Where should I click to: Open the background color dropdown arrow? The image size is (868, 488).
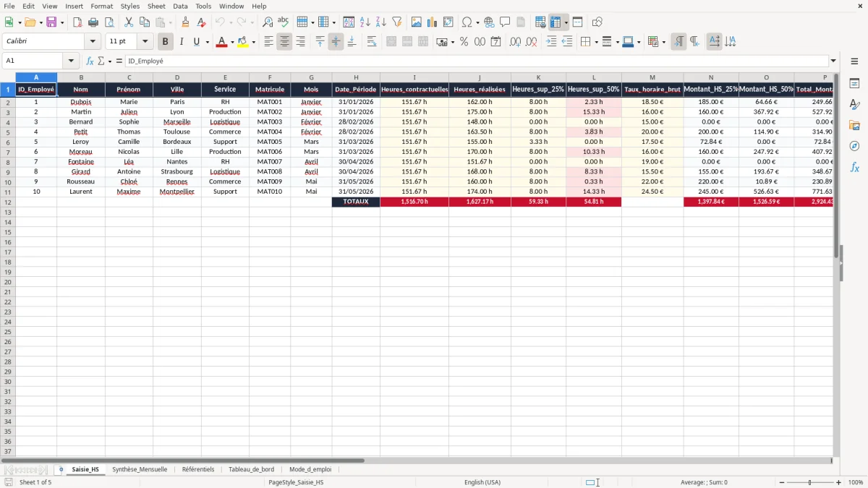pos(253,42)
